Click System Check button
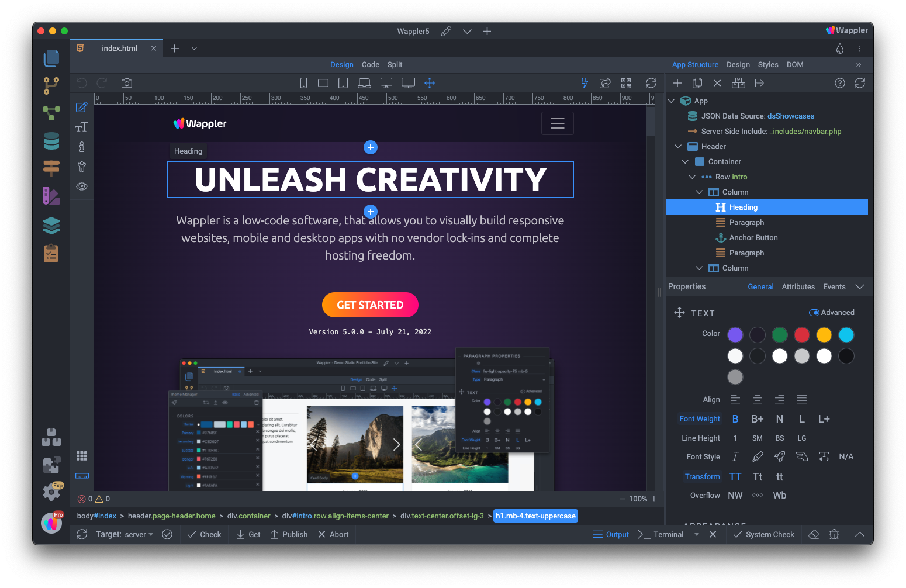Viewport: 906px width, 588px height. (x=763, y=534)
